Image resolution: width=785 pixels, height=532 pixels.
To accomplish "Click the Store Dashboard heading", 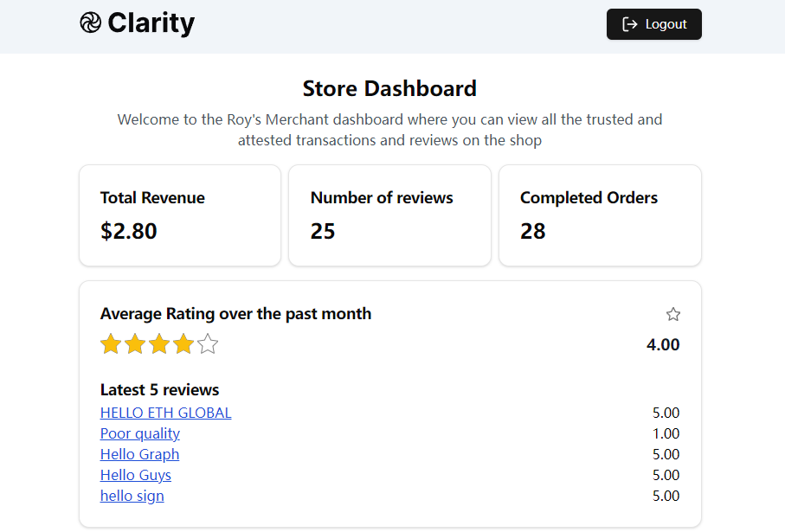I will (389, 88).
